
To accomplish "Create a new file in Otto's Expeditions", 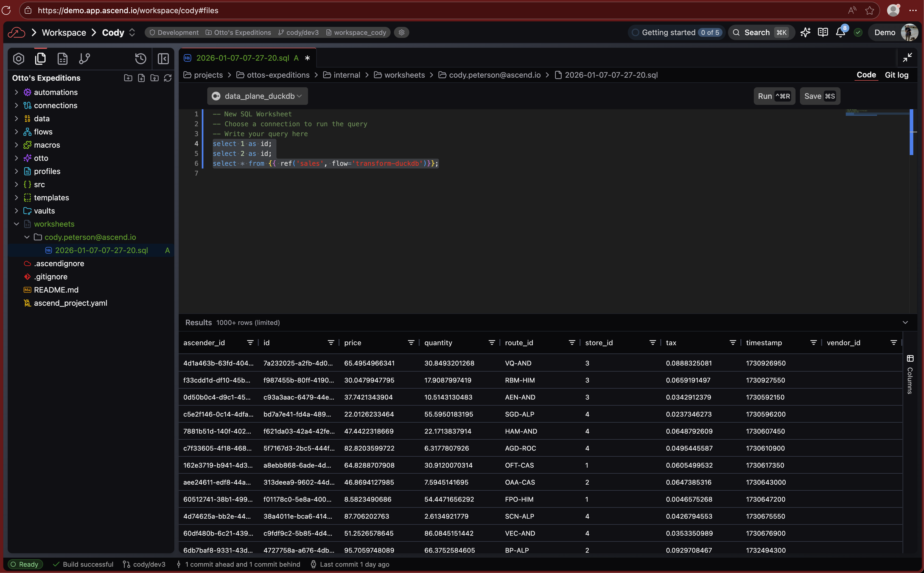I will coord(141,78).
